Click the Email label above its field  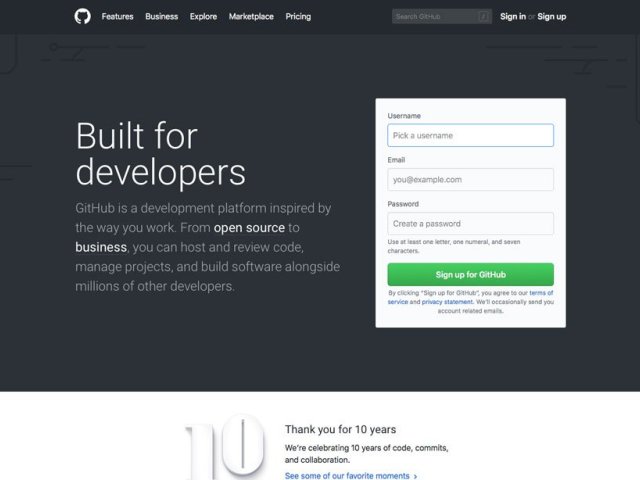pyautogui.click(x=396, y=160)
